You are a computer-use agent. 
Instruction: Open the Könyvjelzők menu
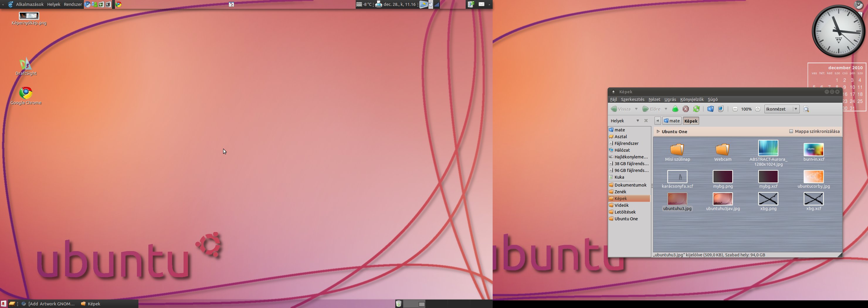pos(692,99)
